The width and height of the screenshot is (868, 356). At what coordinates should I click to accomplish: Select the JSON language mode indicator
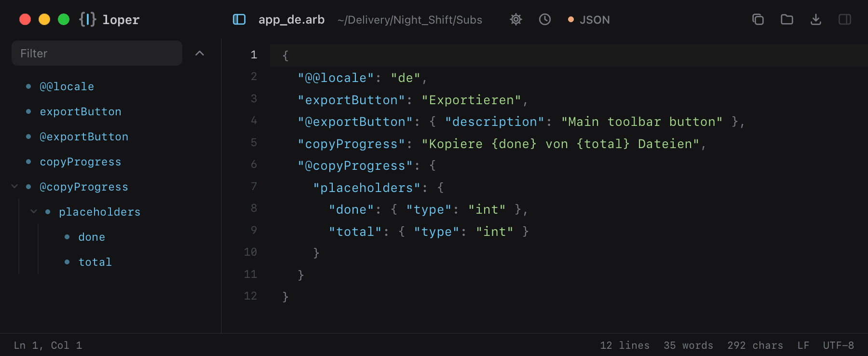click(589, 20)
